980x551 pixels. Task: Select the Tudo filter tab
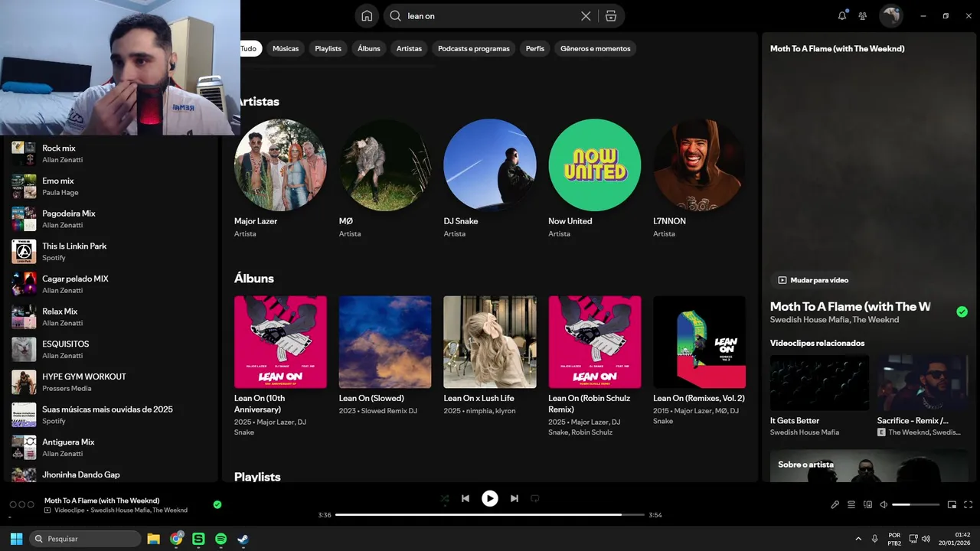(250, 48)
